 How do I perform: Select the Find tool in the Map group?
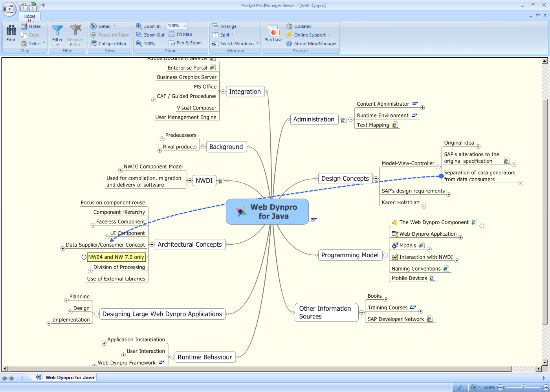tap(11, 35)
